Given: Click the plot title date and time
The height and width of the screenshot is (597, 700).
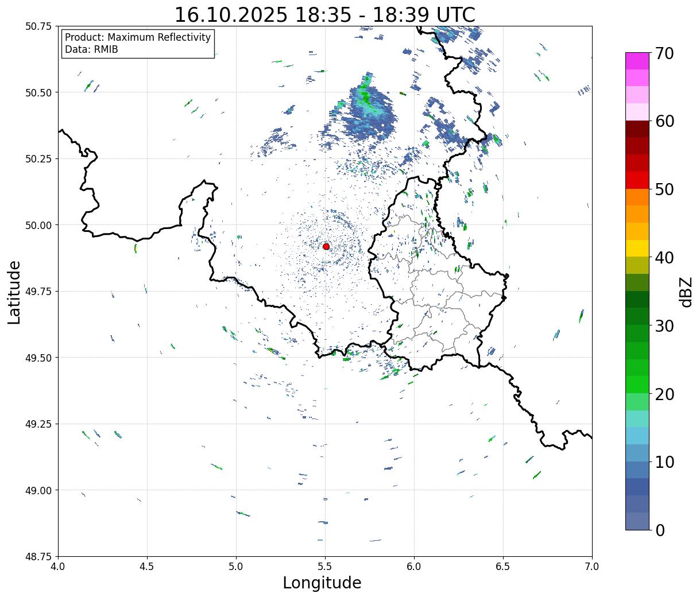Looking at the screenshot, I should tap(325, 14).
